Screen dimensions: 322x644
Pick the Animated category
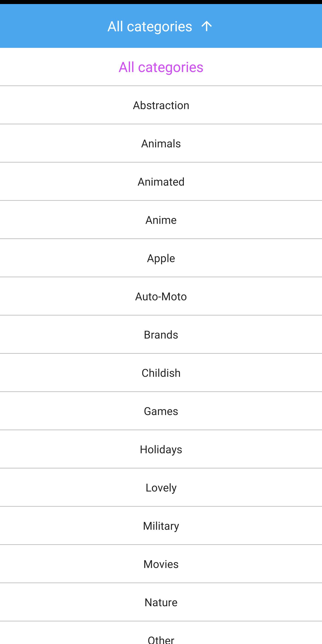tap(161, 182)
